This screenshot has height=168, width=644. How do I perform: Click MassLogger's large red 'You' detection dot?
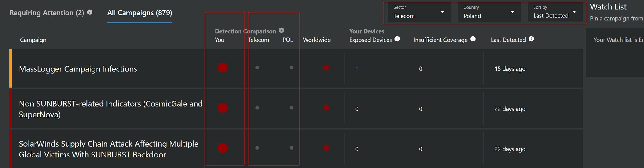[x=222, y=68]
